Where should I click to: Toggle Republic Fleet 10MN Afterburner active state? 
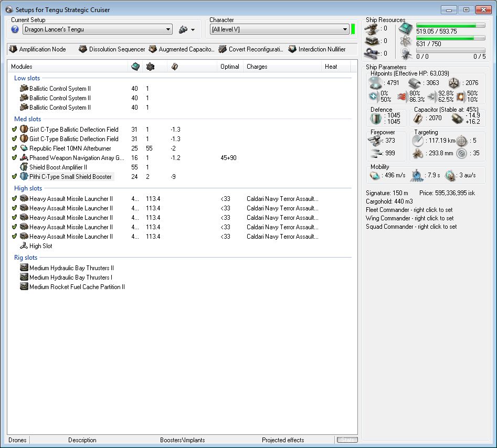tap(14, 148)
